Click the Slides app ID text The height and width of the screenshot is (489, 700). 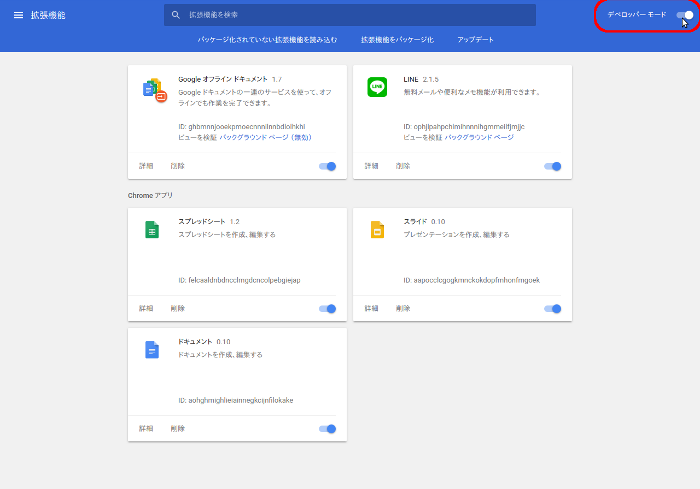coord(471,280)
